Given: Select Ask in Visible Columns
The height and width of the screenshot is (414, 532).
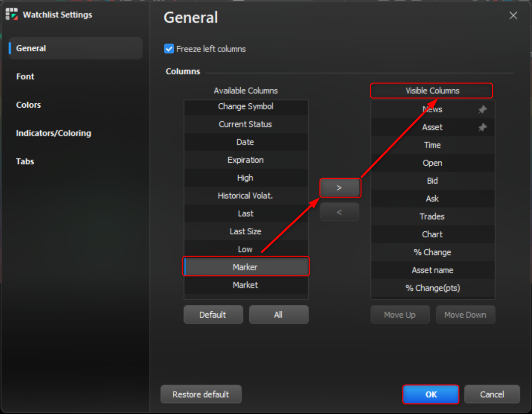Looking at the screenshot, I should click(x=433, y=199).
